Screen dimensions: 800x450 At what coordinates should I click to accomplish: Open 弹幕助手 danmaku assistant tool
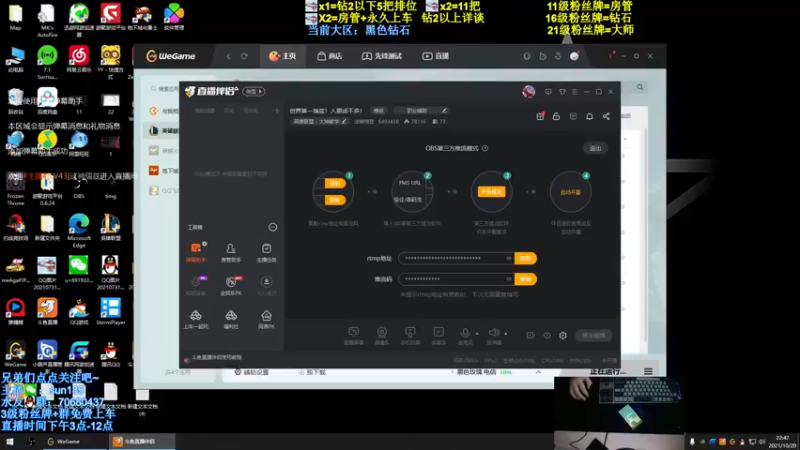tap(196, 252)
